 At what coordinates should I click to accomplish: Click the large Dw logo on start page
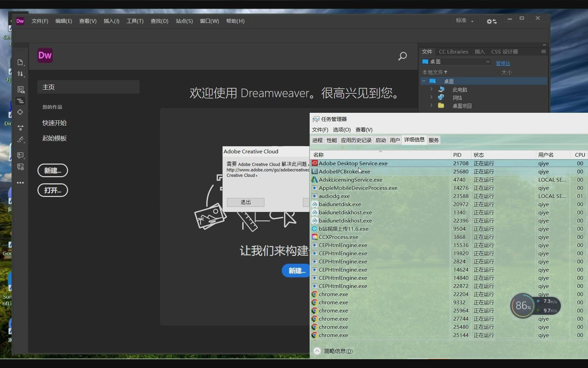45,56
